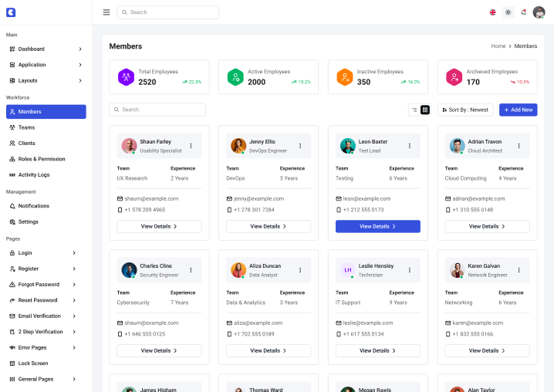Image resolution: width=554 pixels, height=392 pixels.
Task: Open the Sort By Newest dropdown
Action: [465, 110]
